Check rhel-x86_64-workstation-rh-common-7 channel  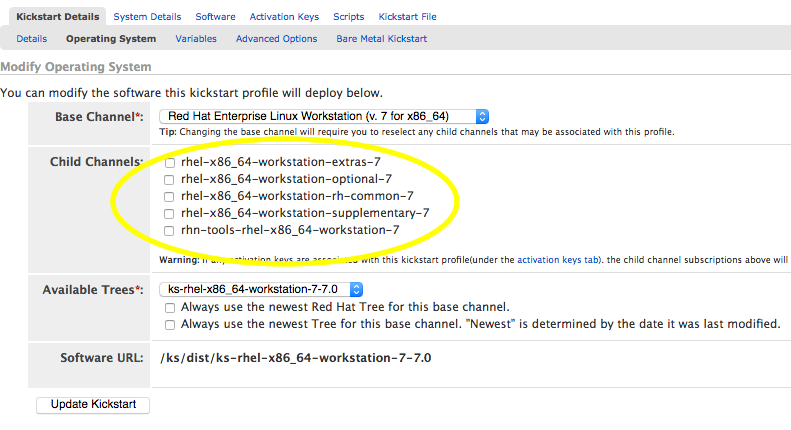pyautogui.click(x=170, y=197)
